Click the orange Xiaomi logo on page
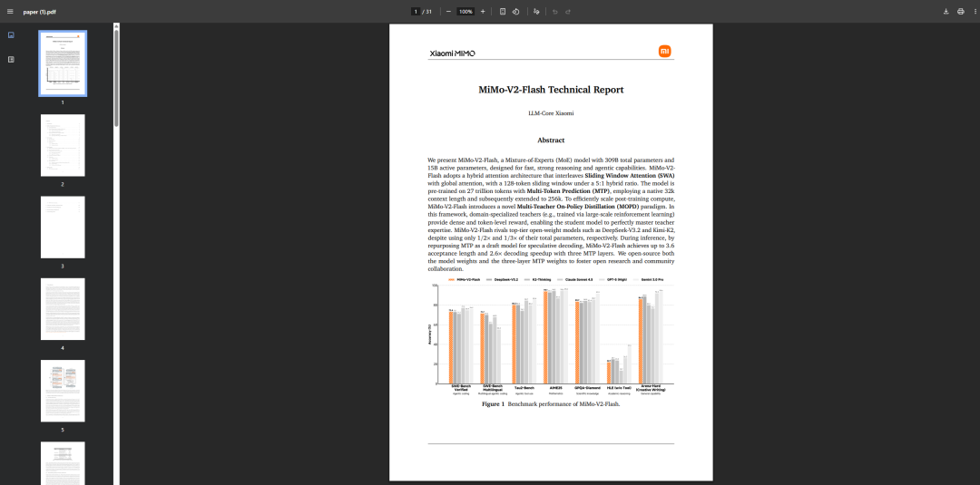 [664, 51]
